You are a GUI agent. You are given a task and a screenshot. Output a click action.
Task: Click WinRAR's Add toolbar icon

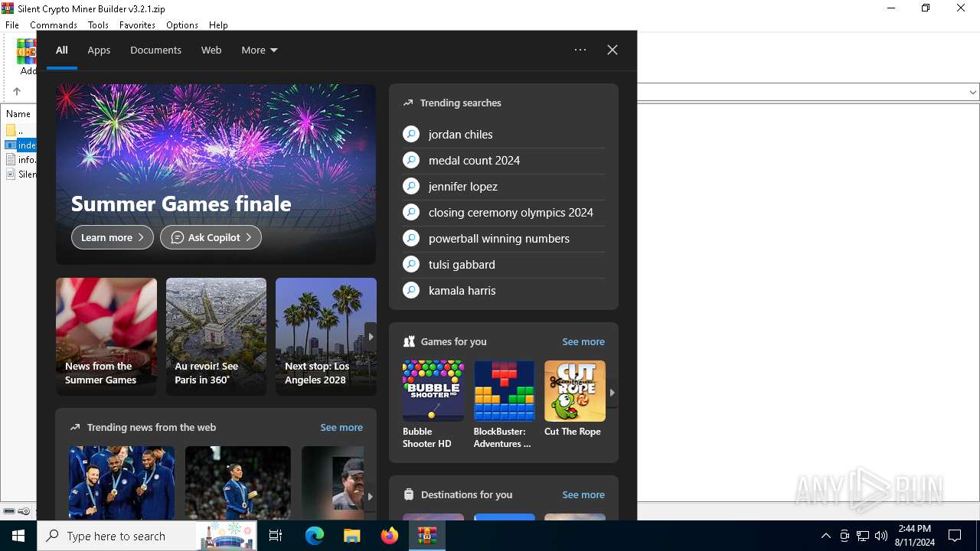tap(26, 57)
